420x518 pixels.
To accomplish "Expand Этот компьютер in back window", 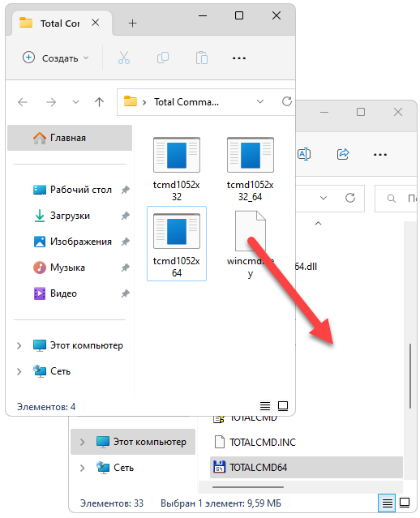I will pyautogui.click(x=82, y=442).
